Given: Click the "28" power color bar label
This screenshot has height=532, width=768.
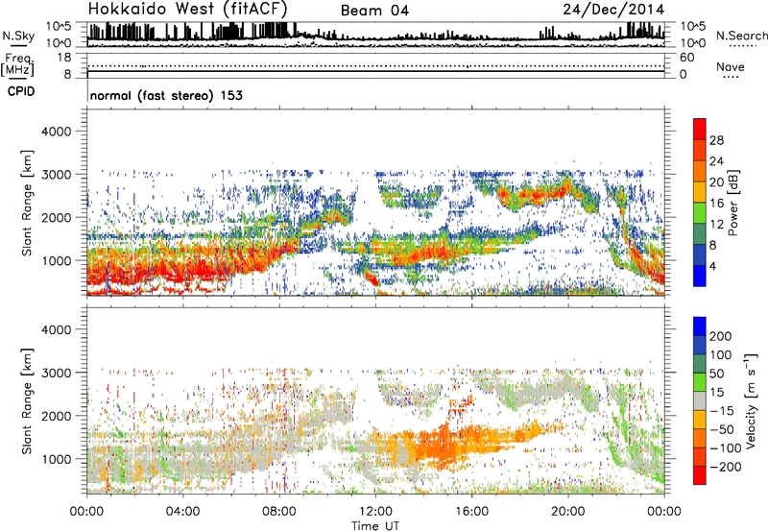Looking at the screenshot, I should pyautogui.click(x=716, y=140).
